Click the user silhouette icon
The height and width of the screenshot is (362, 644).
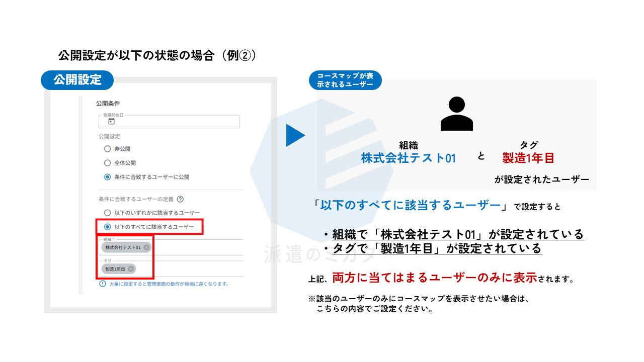(457, 114)
